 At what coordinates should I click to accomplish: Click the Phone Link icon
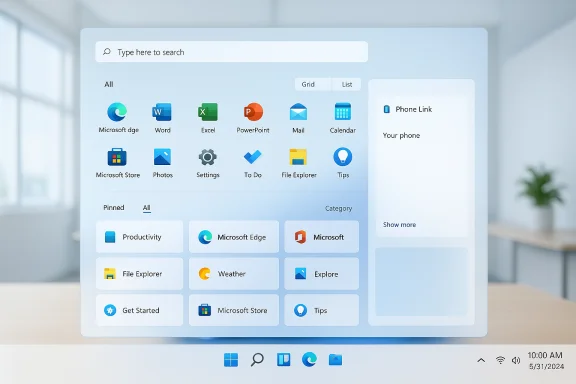click(x=386, y=109)
